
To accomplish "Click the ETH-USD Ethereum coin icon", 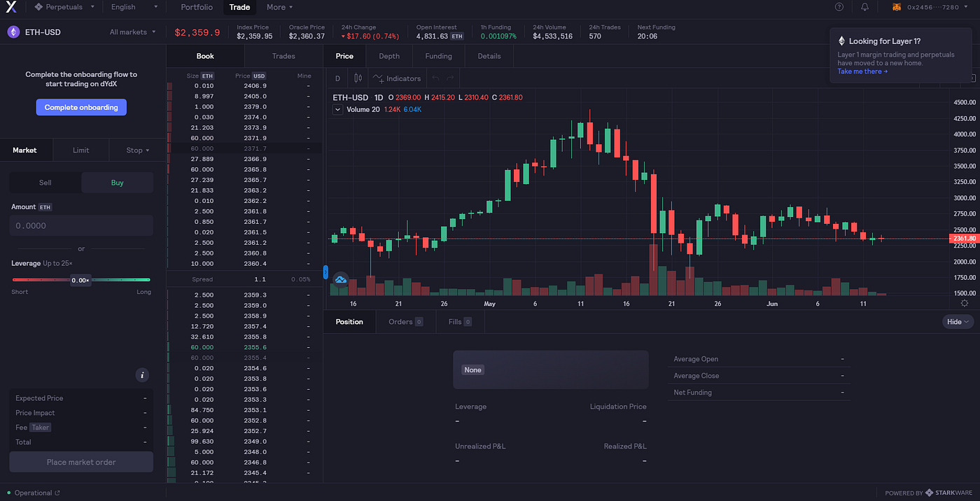I will 13,32.
